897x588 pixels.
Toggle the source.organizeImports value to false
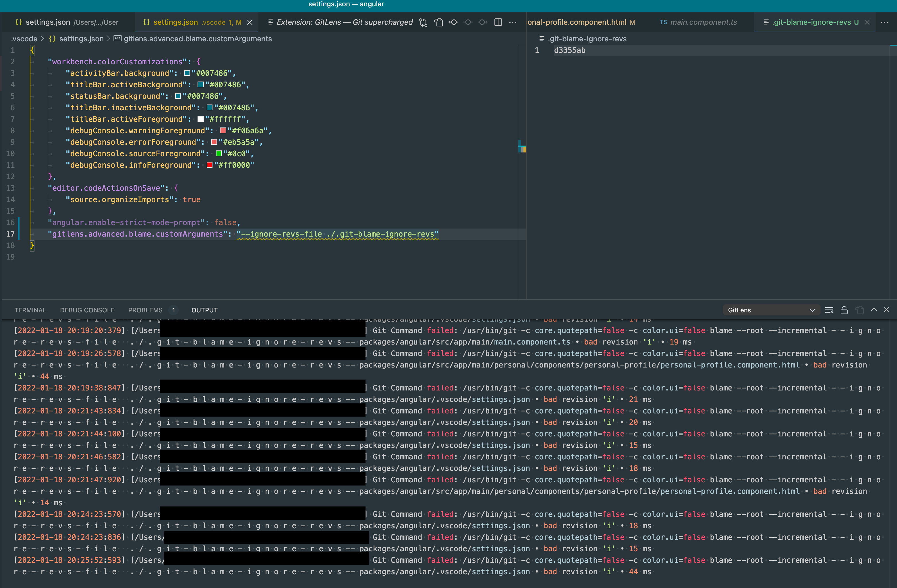(x=192, y=199)
